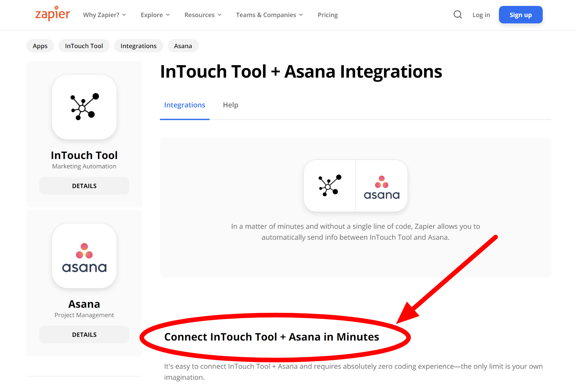Expand the Why Zapier? menu
The width and height of the screenshot is (576, 392).
[x=105, y=15]
